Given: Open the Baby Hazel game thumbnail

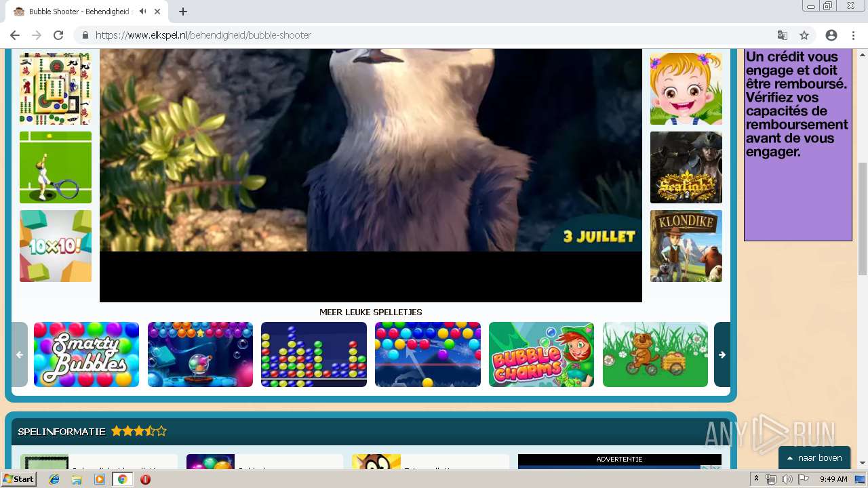Looking at the screenshot, I should [x=686, y=89].
